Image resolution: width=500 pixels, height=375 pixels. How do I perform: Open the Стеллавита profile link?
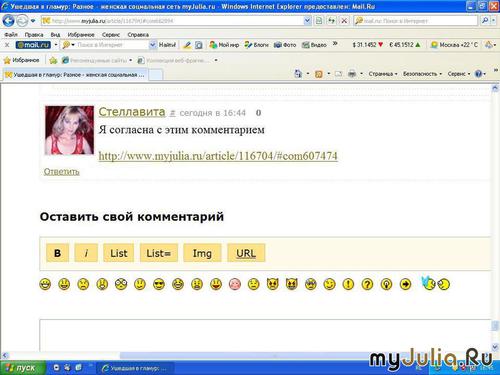pyautogui.click(x=132, y=112)
